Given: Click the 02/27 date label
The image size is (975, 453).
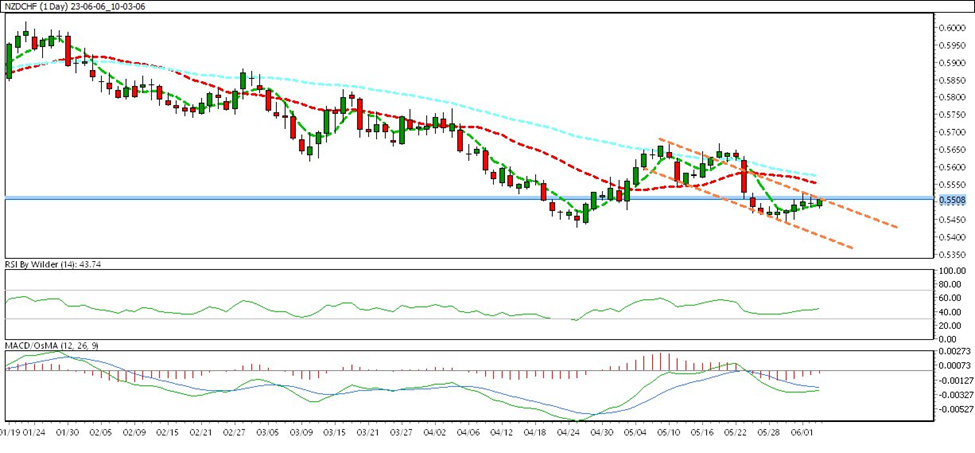Looking at the screenshot, I should [x=234, y=430].
